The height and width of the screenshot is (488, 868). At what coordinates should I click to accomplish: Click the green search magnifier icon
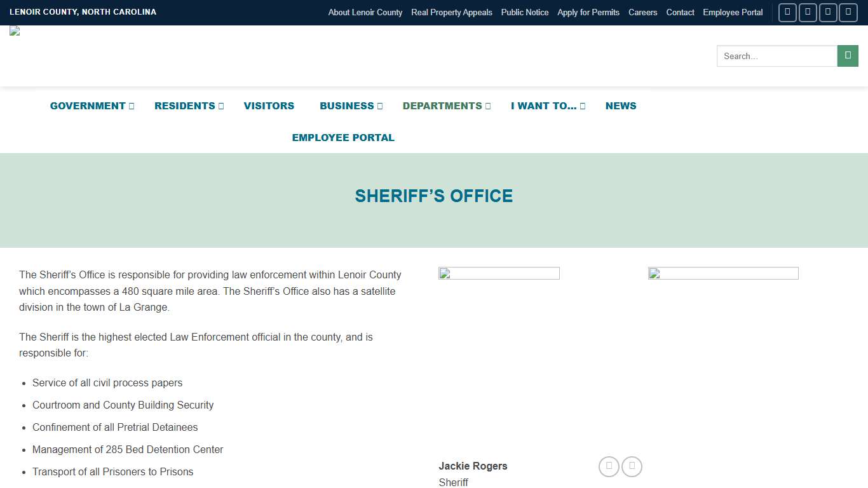pos(848,56)
